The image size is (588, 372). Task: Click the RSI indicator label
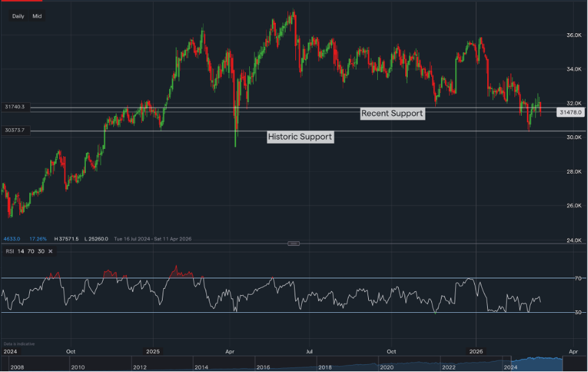(10, 251)
